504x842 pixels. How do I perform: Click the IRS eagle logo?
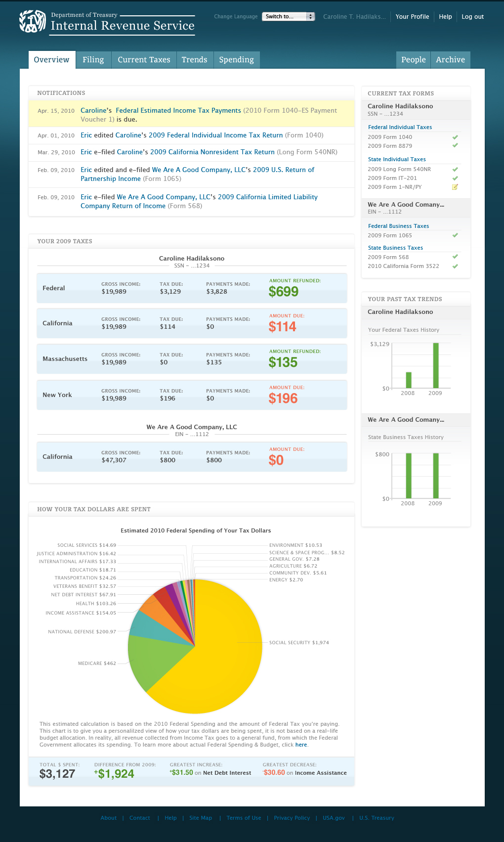click(32, 21)
